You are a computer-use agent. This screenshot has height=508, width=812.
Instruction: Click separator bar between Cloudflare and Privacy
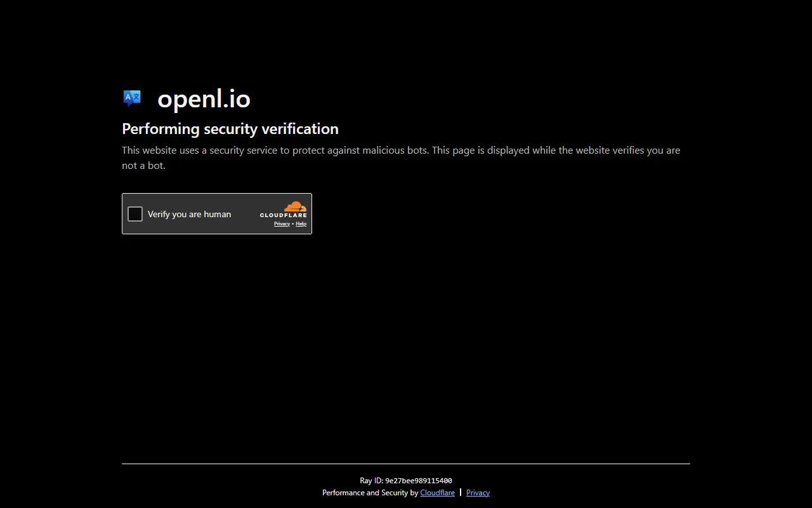(x=461, y=492)
